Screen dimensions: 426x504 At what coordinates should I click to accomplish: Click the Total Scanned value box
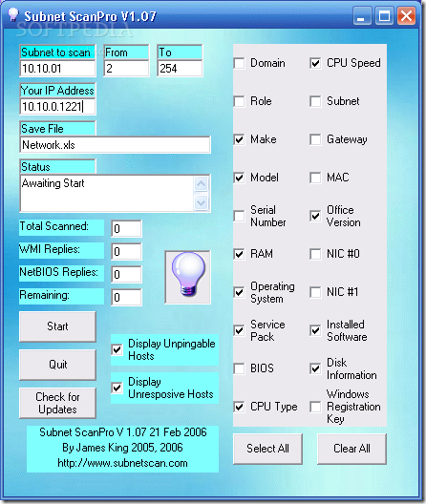[x=126, y=228]
